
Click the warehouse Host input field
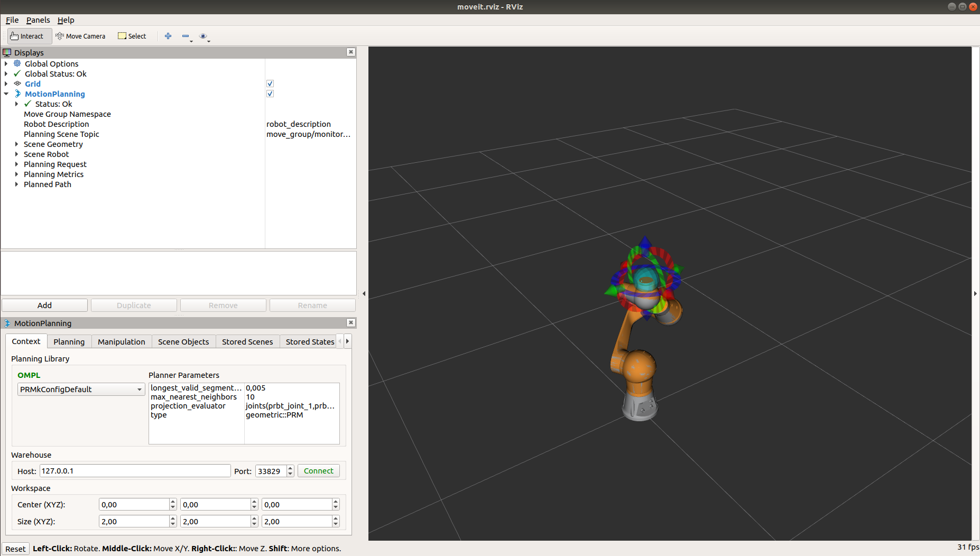pos(135,470)
